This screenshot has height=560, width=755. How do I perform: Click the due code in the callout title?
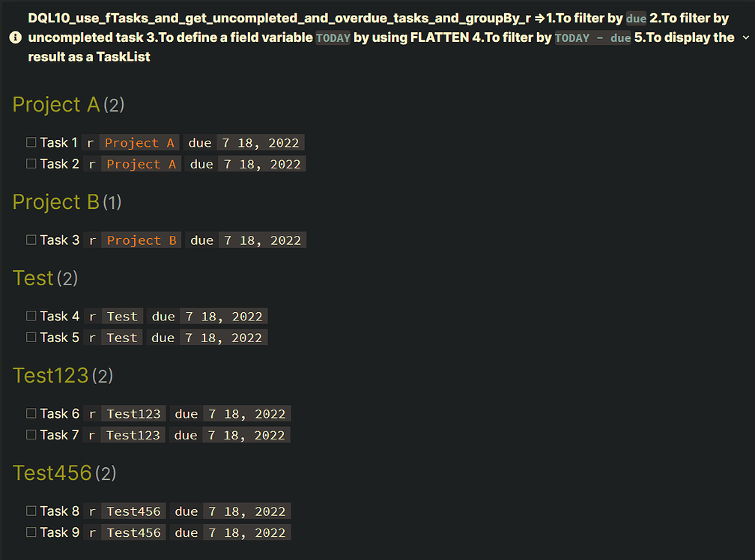[636, 18]
